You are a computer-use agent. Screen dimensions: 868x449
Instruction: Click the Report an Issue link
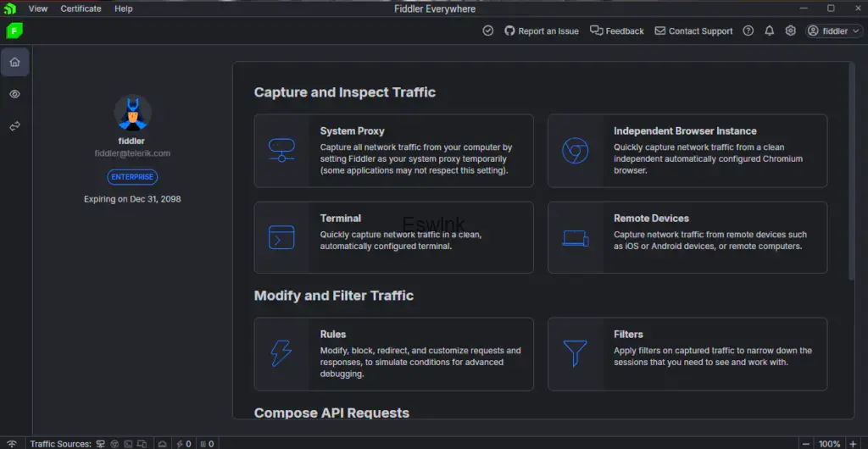tap(542, 30)
